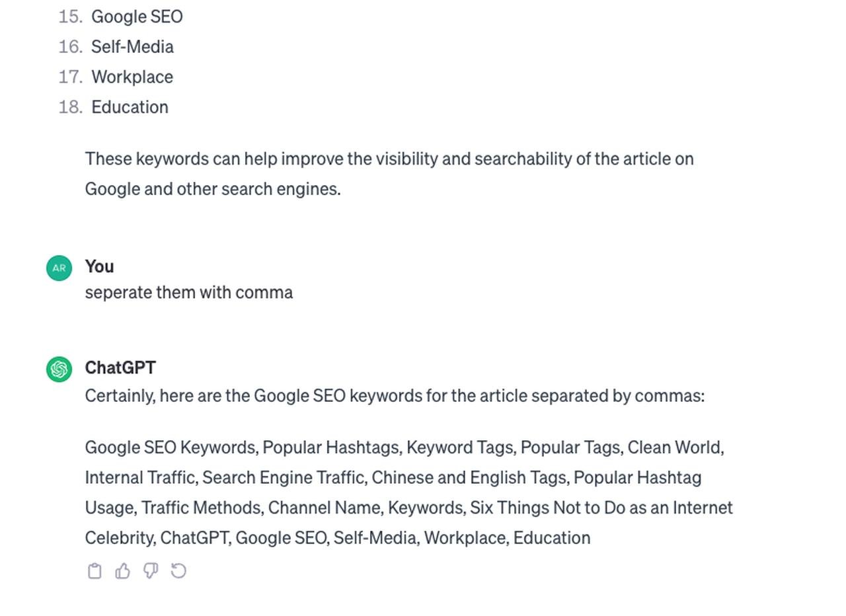This screenshot has width=846, height=616.
Task: Click the "You" sender name
Action: pos(99,266)
